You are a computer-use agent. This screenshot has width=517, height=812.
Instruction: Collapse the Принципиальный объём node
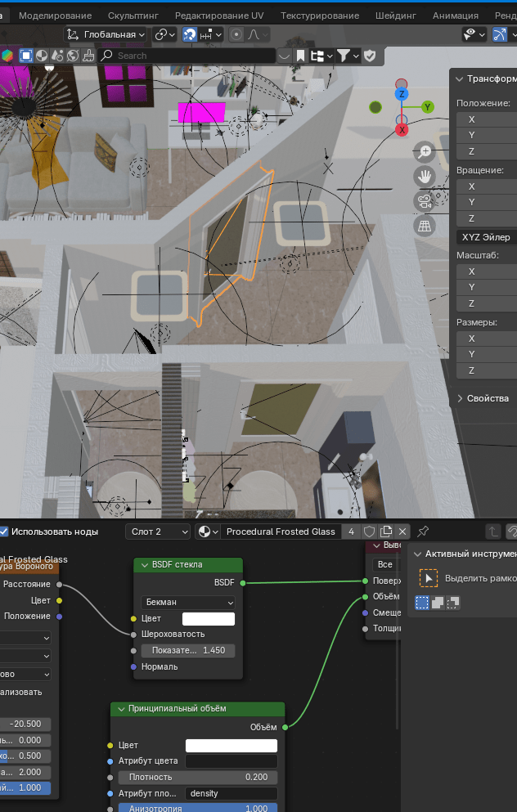point(121,708)
